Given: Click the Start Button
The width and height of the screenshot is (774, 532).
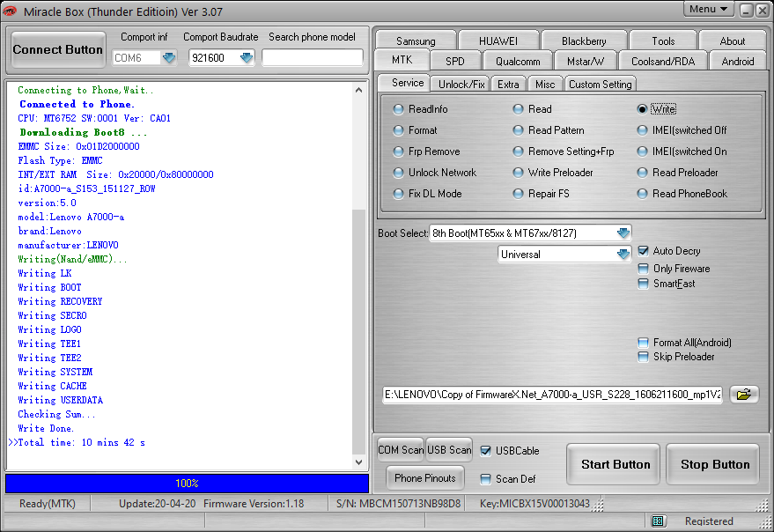Looking at the screenshot, I should point(615,464).
